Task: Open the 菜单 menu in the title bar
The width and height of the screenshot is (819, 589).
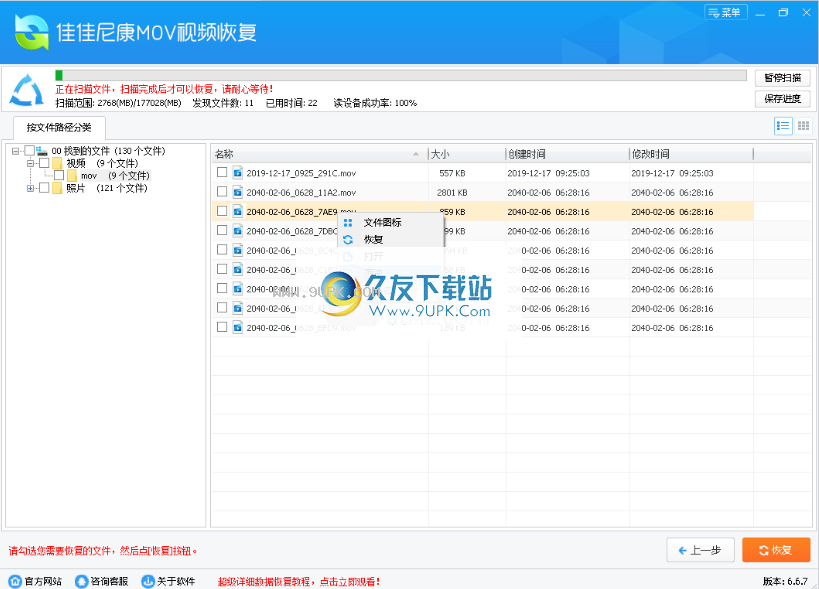Action: (726, 12)
